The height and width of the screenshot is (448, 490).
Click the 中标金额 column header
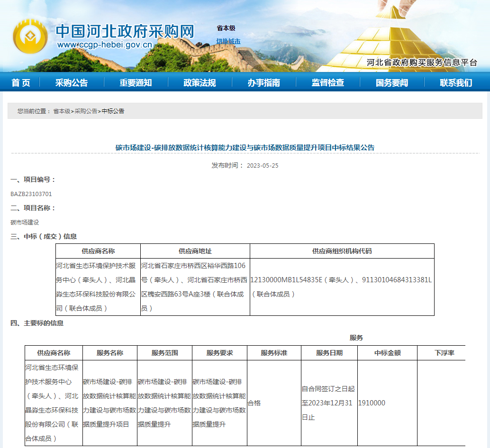388,353
